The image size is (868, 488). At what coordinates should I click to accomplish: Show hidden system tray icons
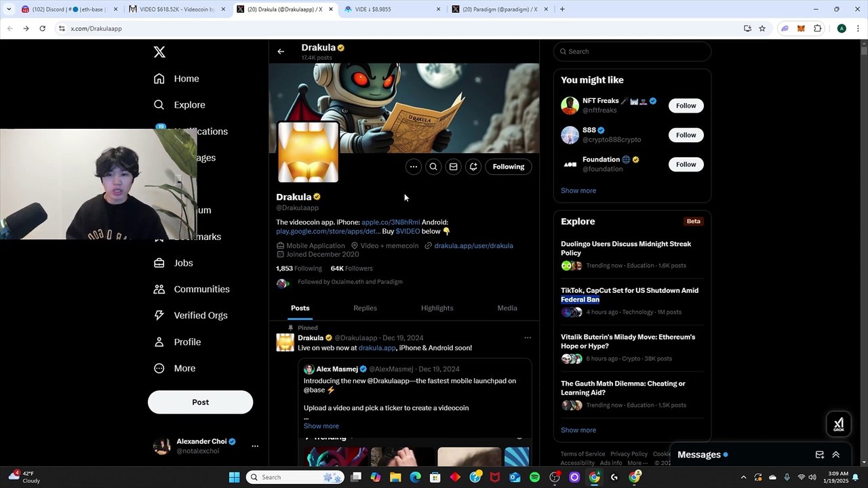[x=743, y=477]
